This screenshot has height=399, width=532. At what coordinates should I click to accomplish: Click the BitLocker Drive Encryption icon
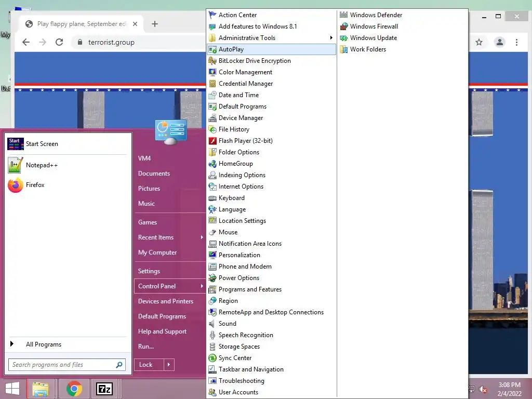[x=212, y=61]
